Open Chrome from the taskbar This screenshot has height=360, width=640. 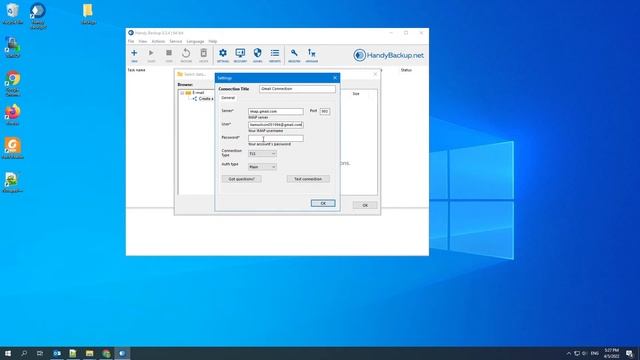(x=106, y=353)
